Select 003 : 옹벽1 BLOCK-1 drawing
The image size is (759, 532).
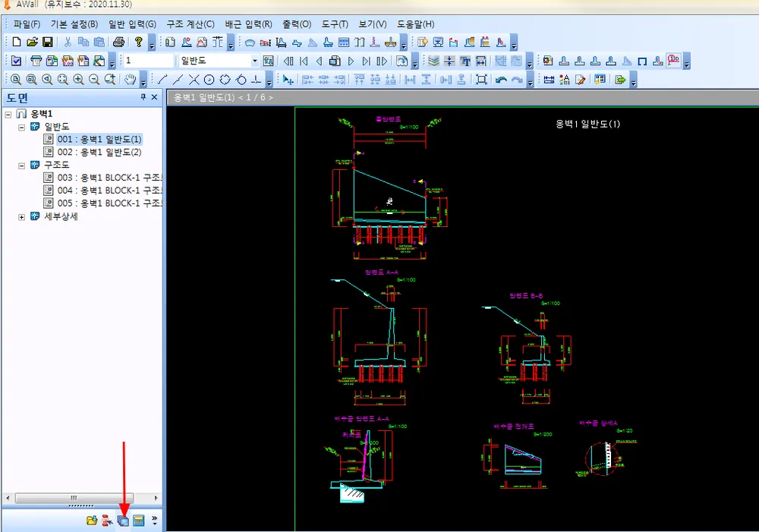pyautogui.click(x=109, y=178)
